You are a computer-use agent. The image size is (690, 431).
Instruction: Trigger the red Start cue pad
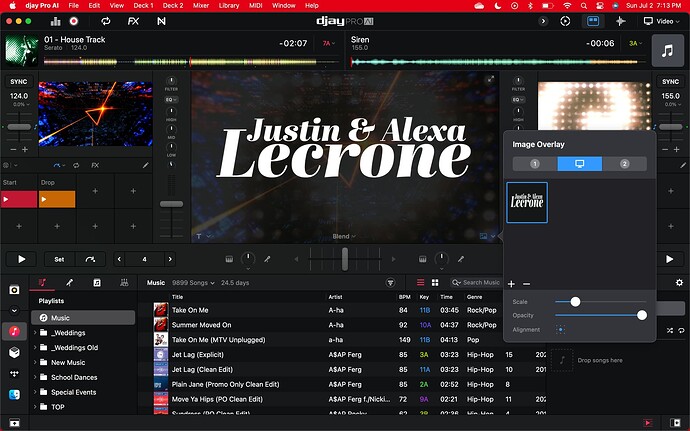pos(19,199)
